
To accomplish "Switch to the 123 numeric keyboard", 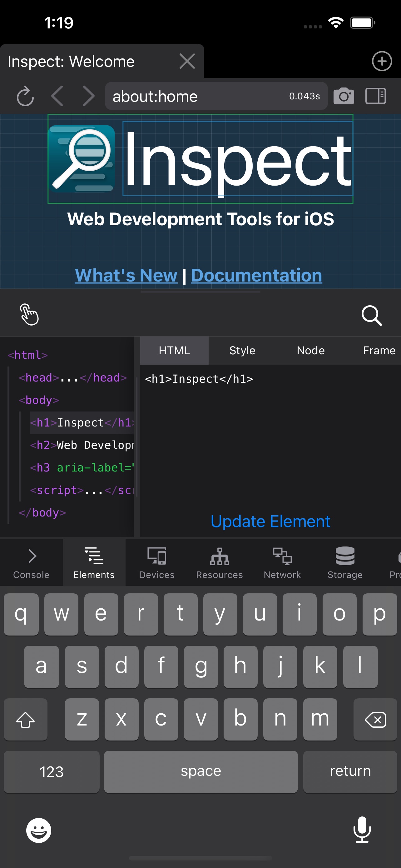I will tap(52, 772).
